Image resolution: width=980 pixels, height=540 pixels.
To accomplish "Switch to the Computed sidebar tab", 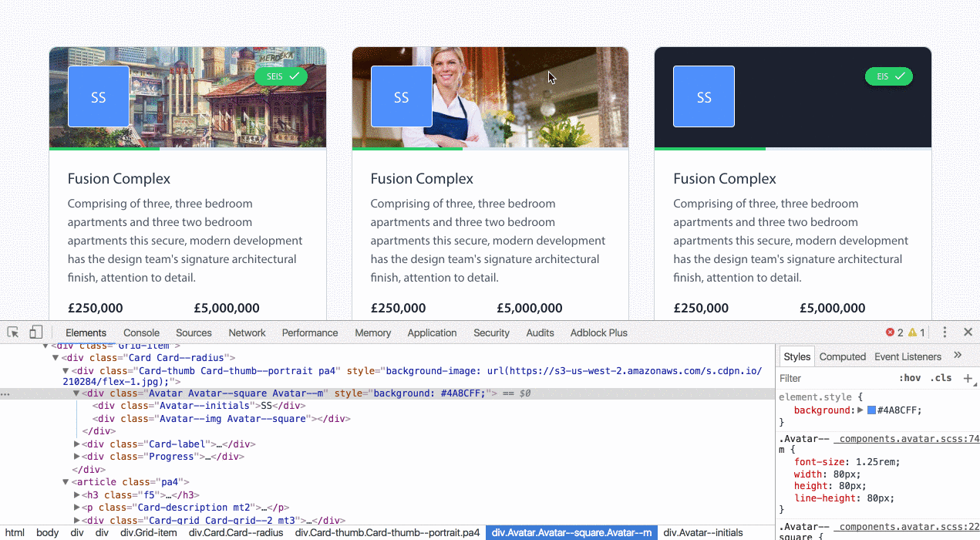I will [x=843, y=356].
